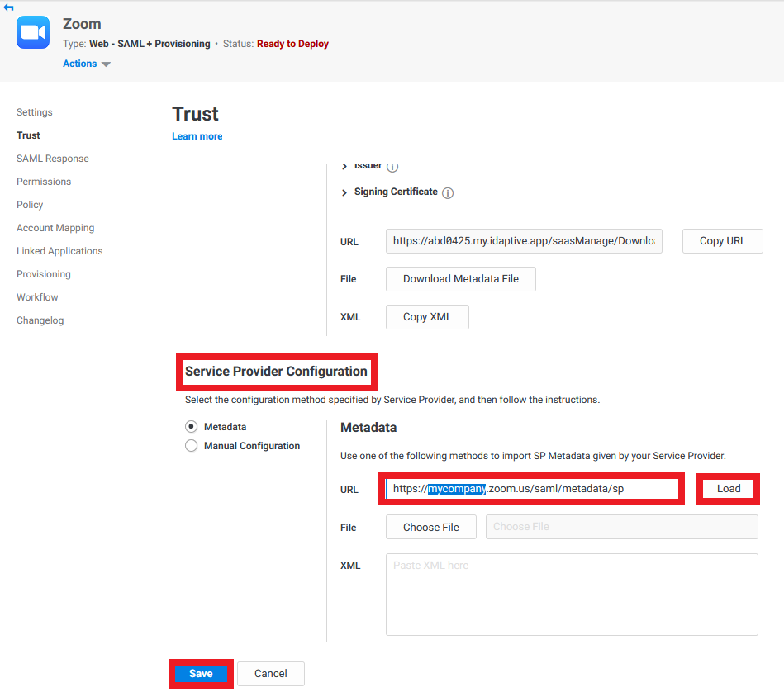Click the Save button
The width and height of the screenshot is (784, 692).
tap(201, 674)
